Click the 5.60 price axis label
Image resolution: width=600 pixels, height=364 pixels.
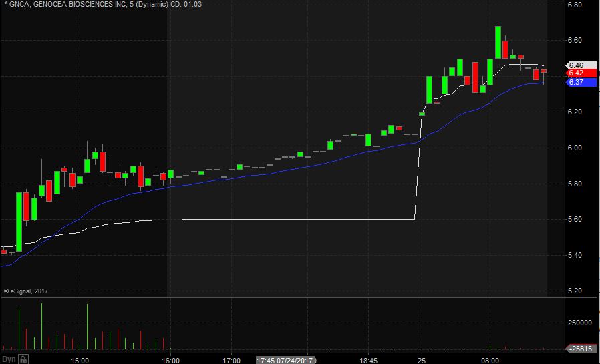click(x=575, y=219)
